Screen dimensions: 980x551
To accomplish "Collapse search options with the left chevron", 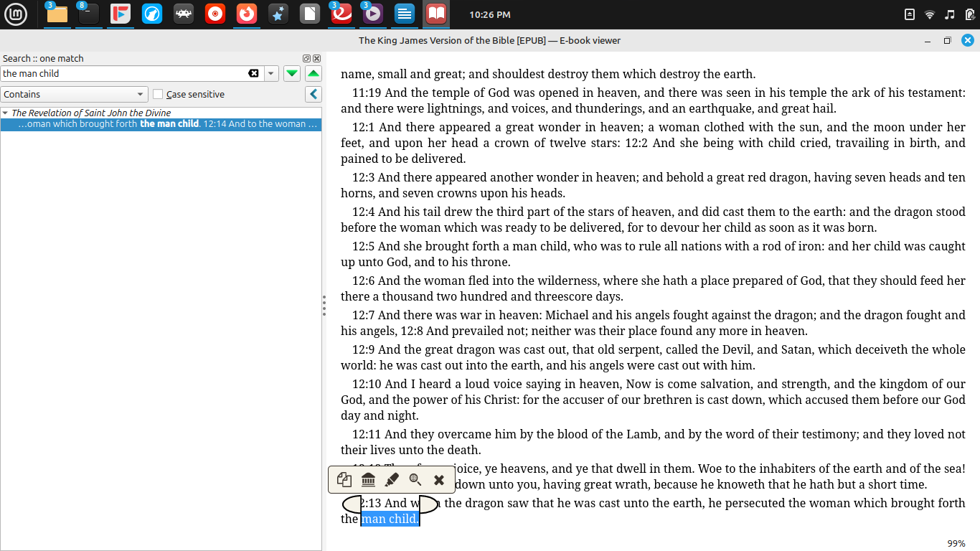I will click(x=314, y=94).
